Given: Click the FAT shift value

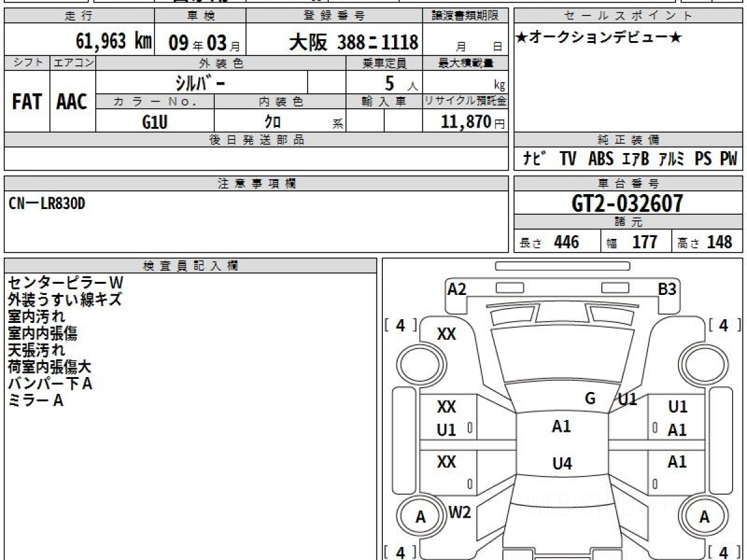Looking at the screenshot, I should [27, 102].
